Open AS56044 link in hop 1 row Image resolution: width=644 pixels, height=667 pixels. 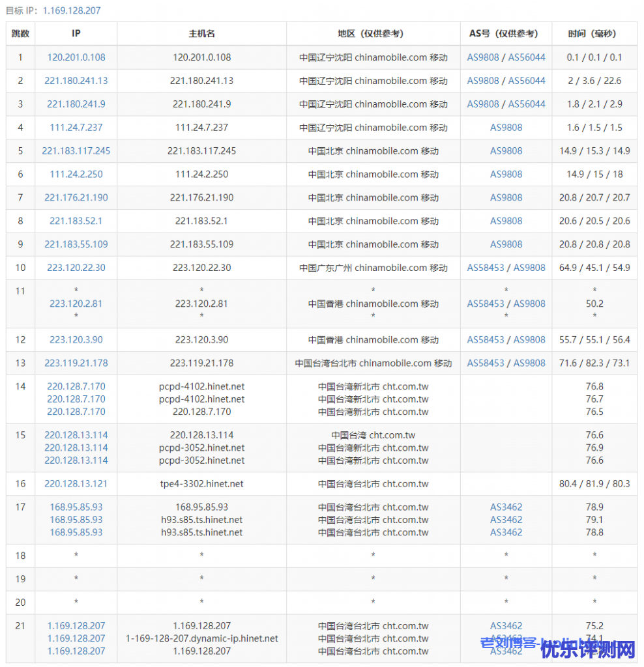[527, 57]
